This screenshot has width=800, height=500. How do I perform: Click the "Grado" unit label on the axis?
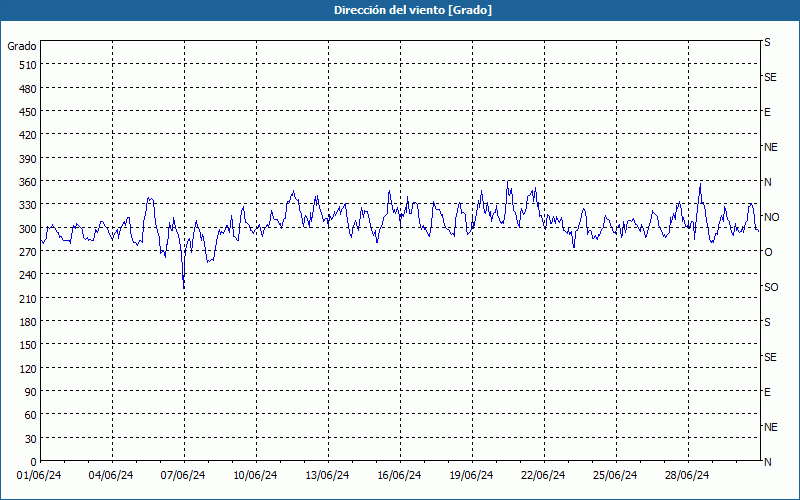tap(22, 46)
